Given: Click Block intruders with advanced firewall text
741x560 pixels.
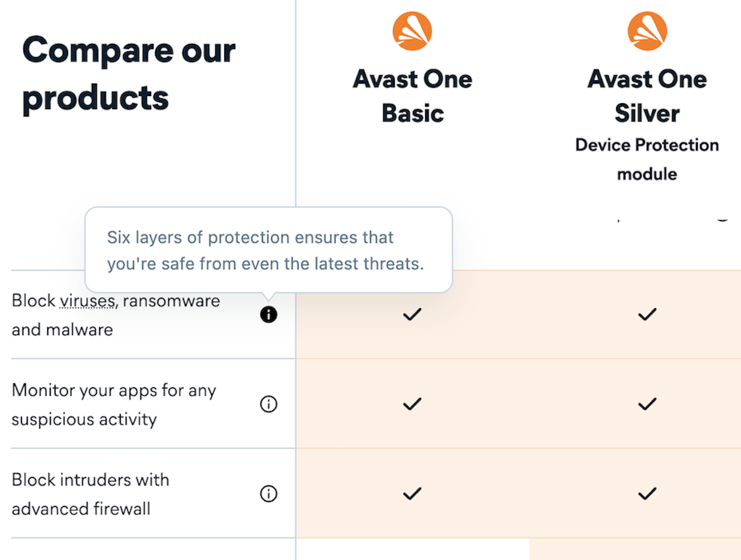Looking at the screenshot, I should tap(91, 494).
